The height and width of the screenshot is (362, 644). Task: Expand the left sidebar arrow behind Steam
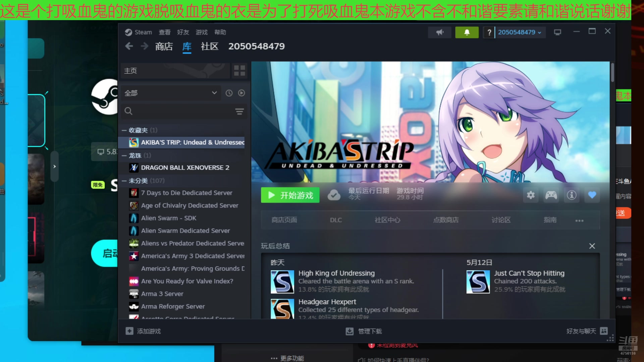(x=54, y=166)
